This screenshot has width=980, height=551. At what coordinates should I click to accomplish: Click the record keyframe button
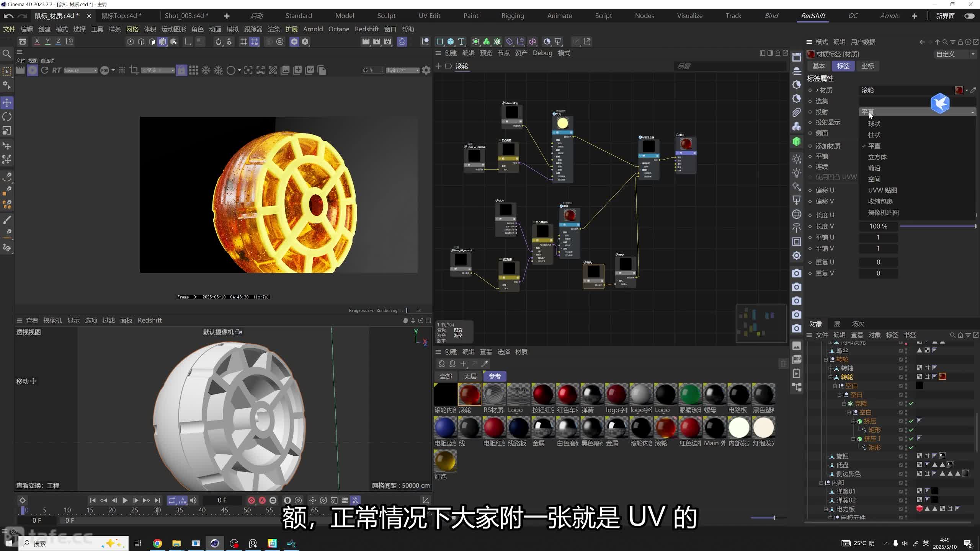[x=252, y=500]
